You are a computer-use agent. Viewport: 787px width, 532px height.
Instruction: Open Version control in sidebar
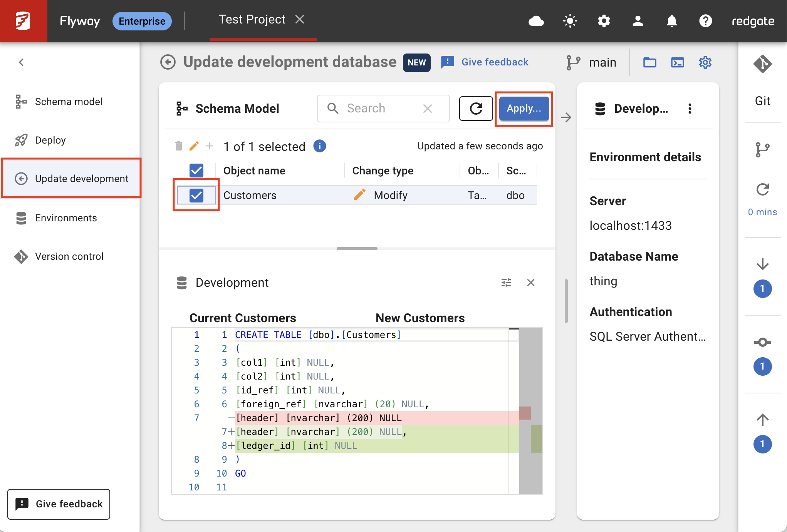(70, 256)
